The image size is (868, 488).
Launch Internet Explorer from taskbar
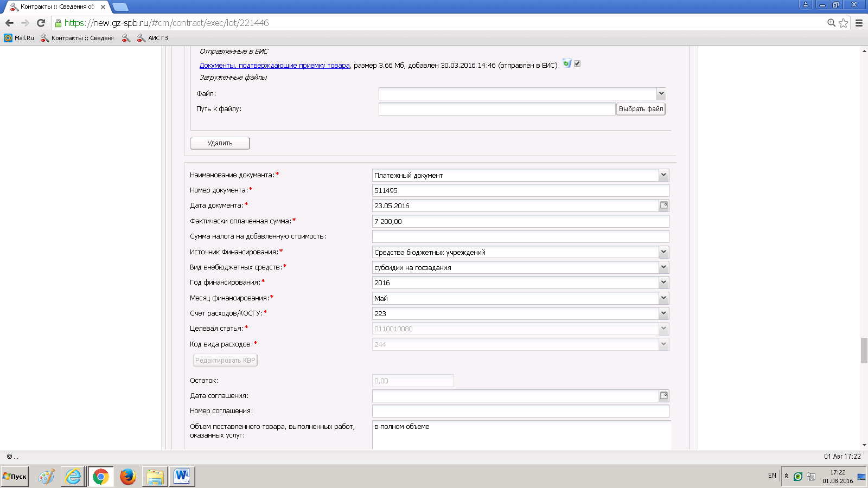pos(73,477)
